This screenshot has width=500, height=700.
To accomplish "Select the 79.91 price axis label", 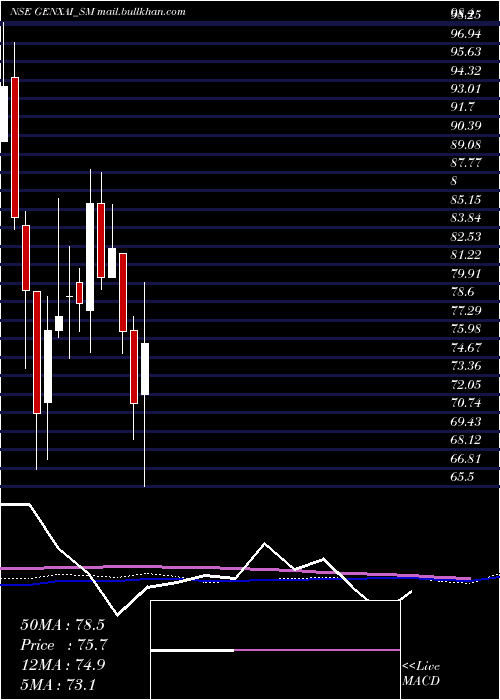I will pos(465,273).
